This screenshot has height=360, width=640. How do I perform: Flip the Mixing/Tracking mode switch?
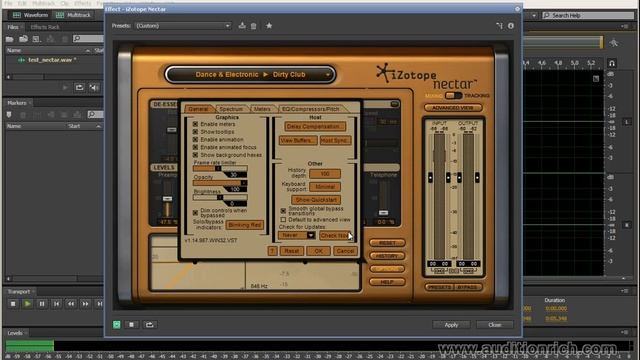pos(453,96)
